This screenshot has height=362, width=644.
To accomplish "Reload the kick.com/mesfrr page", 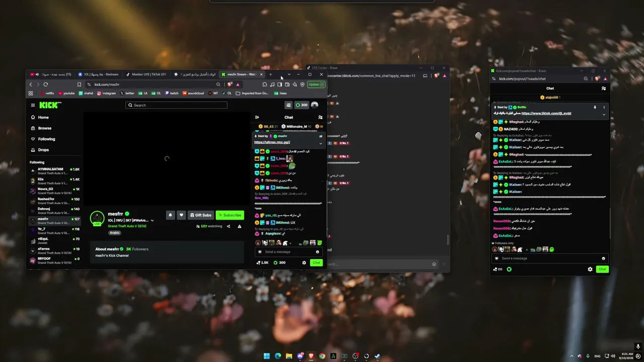I will tap(46, 84).
